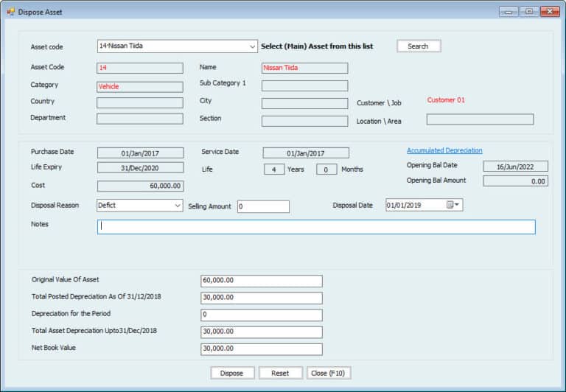Click the Opening Bal Date field
Image resolution: width=566 pixels, height=392 pixels.
coord(515,167)
